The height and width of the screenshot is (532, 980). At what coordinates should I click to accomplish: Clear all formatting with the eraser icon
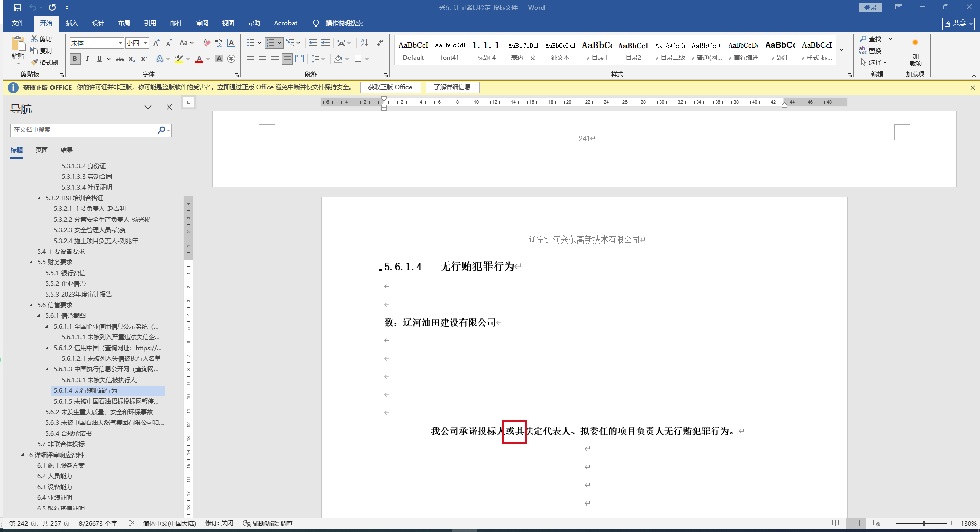(207, 43)
